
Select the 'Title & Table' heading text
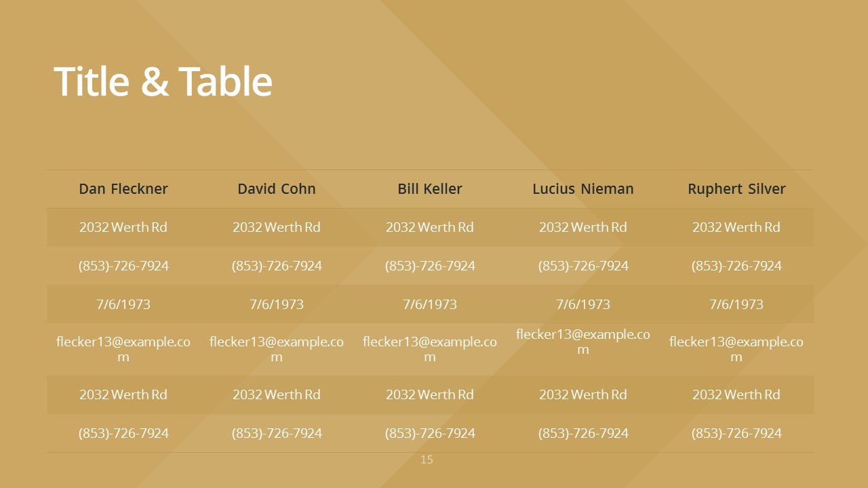(163, 81)
